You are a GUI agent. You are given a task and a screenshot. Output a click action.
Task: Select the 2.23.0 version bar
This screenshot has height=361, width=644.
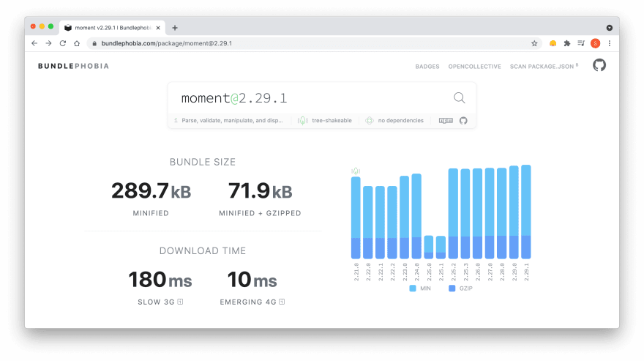405,217
